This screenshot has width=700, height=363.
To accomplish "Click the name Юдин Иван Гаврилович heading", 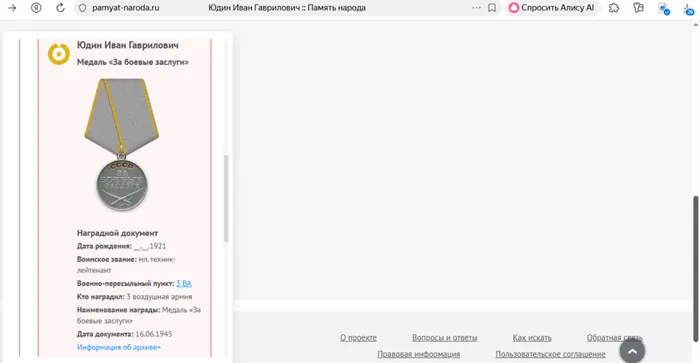I will click(128, 45).
